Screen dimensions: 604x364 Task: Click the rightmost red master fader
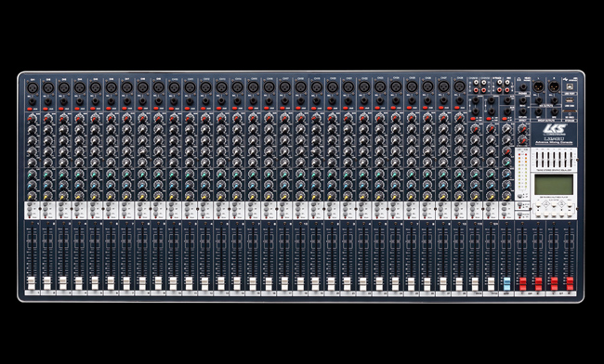pos(570,283)
